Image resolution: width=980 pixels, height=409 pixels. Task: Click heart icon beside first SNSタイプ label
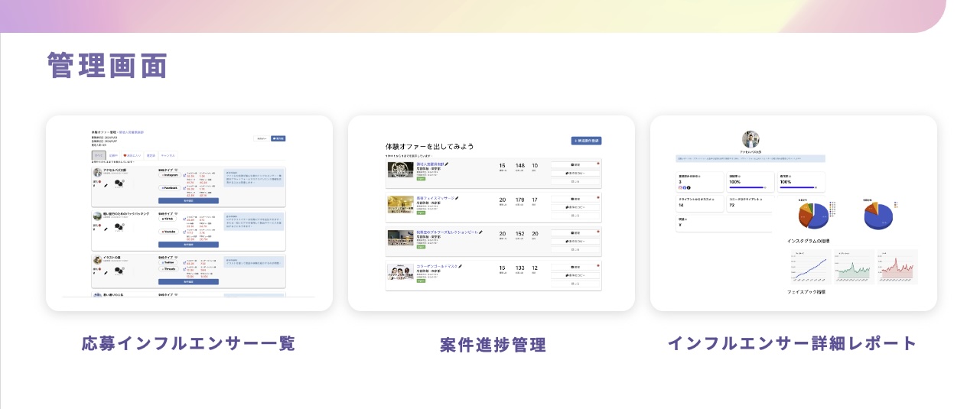(x=176, y=170)
